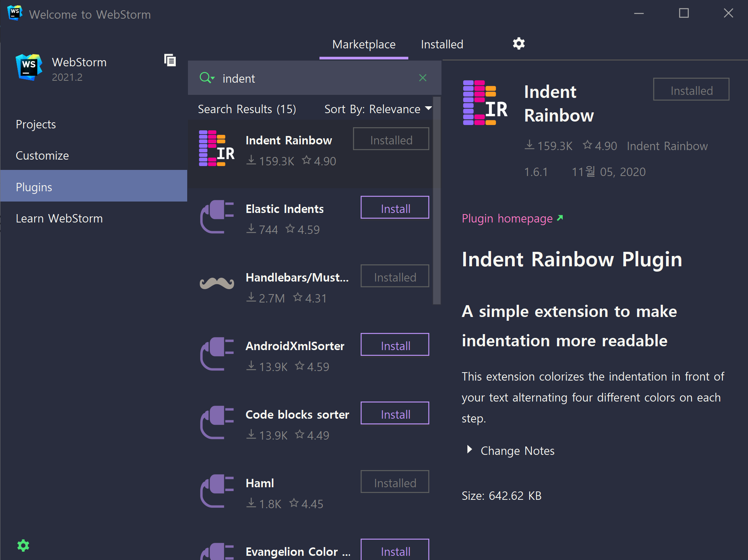Screen dimensions: 748x560
Task: Click the AndroidXmlSorter plug icon
Action: click(217, 354)
